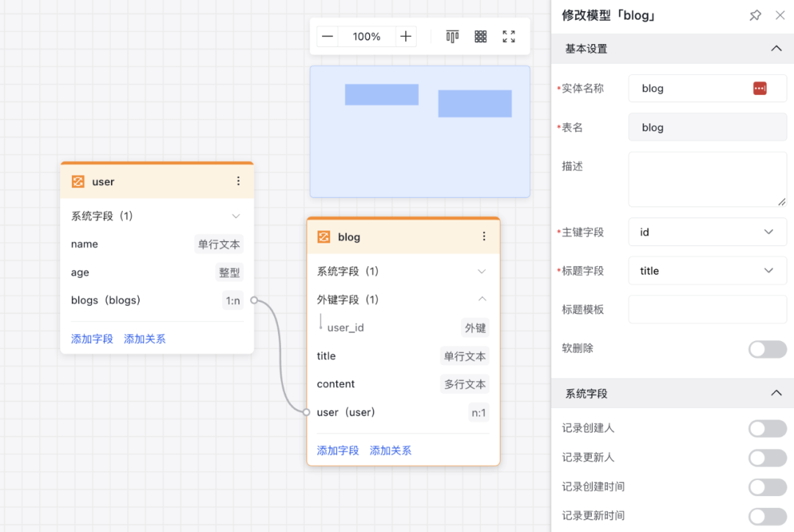Toggle the 软删除 switch
Viewport: 794px width, 532px height.
point(768,349)
